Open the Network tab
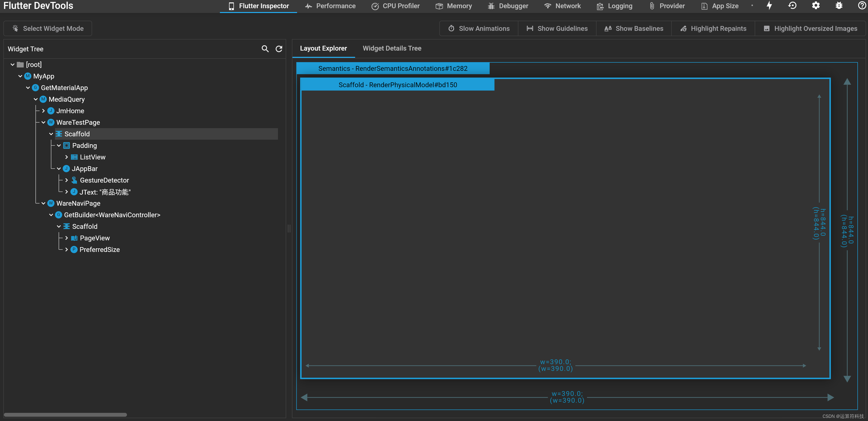Image resolution: width=868 pixels, height=421 pixels. [562, 6]
